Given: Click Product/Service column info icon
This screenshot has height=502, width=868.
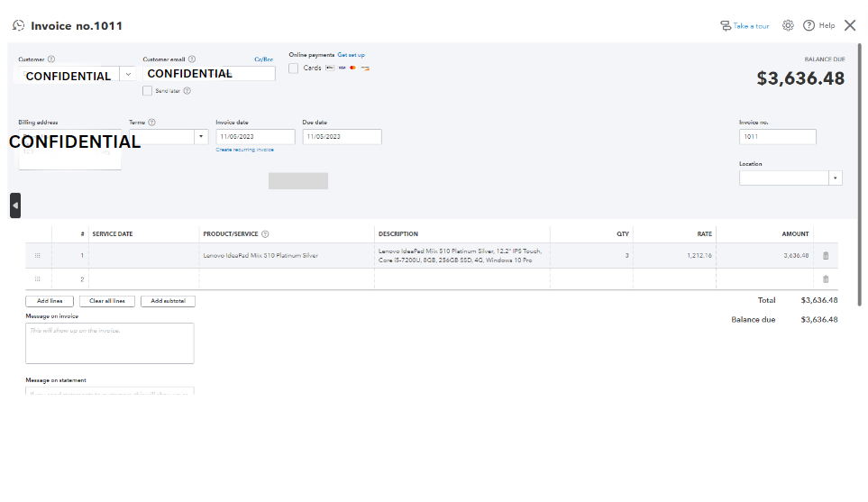Looking at the screenshot, I should (265, 234).
